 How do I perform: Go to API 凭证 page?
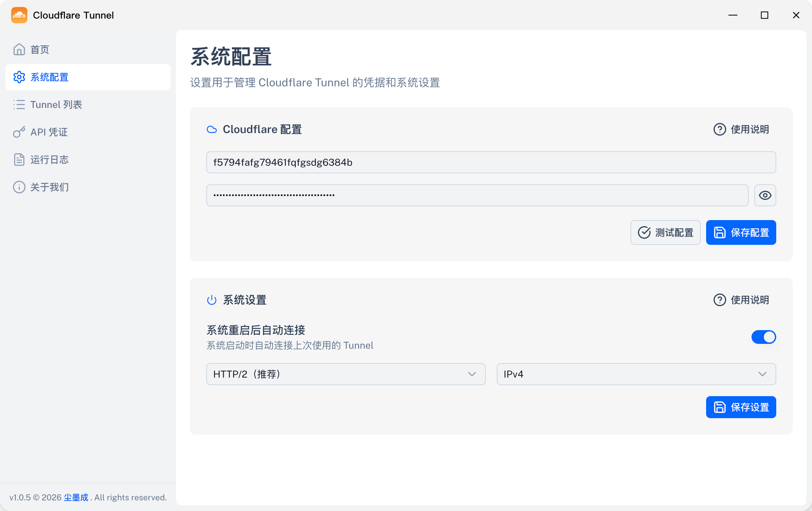click(88, 132)
